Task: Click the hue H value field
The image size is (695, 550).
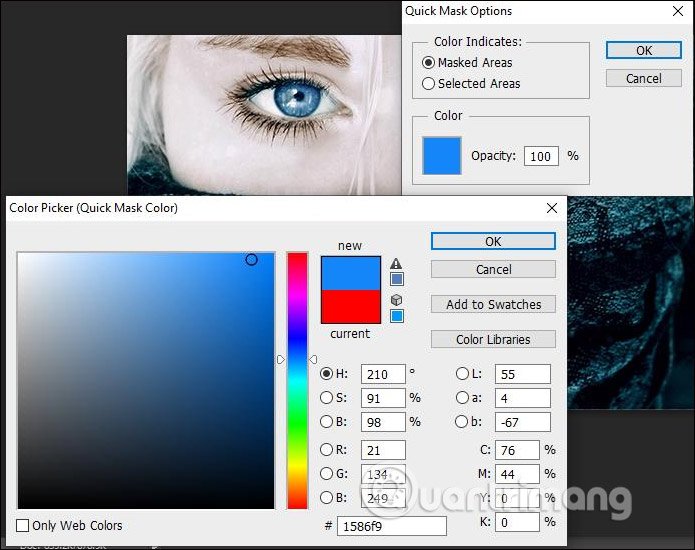Action: [x=383, y=374]
